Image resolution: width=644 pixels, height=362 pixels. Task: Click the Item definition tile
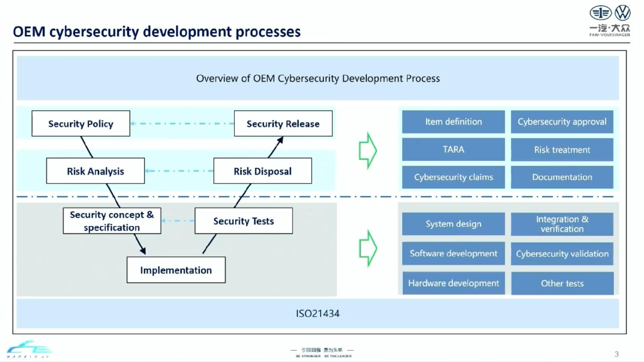click(x=454, y=121)
